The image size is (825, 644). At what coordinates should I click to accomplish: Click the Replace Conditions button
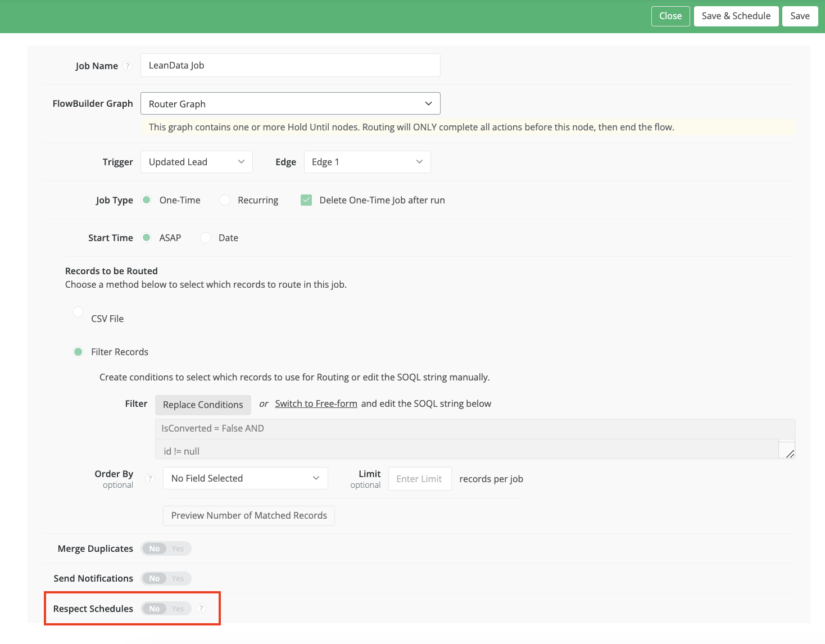pos(203,405)
